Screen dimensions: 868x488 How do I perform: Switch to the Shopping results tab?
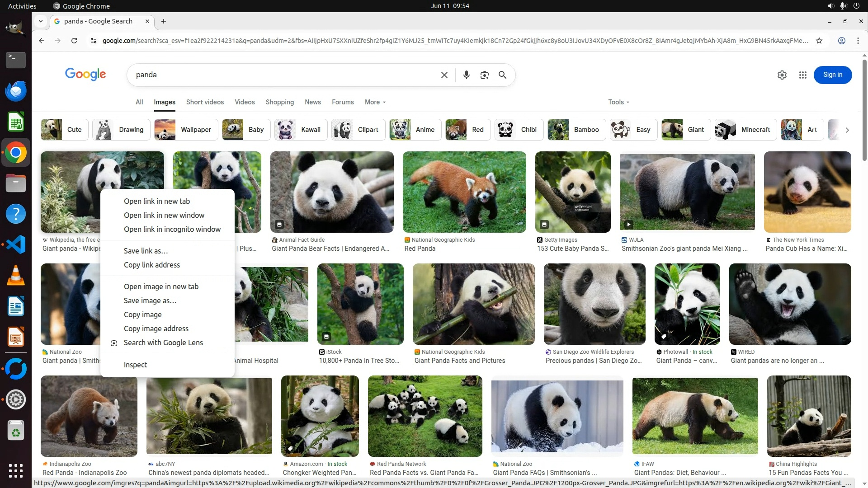pyautogui.click(x=279, y=102)
